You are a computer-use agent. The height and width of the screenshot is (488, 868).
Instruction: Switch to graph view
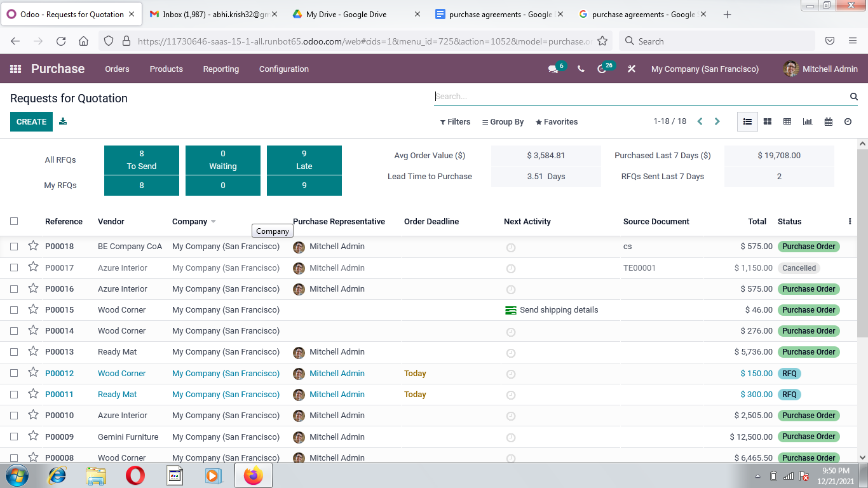[x=808, y=121]
